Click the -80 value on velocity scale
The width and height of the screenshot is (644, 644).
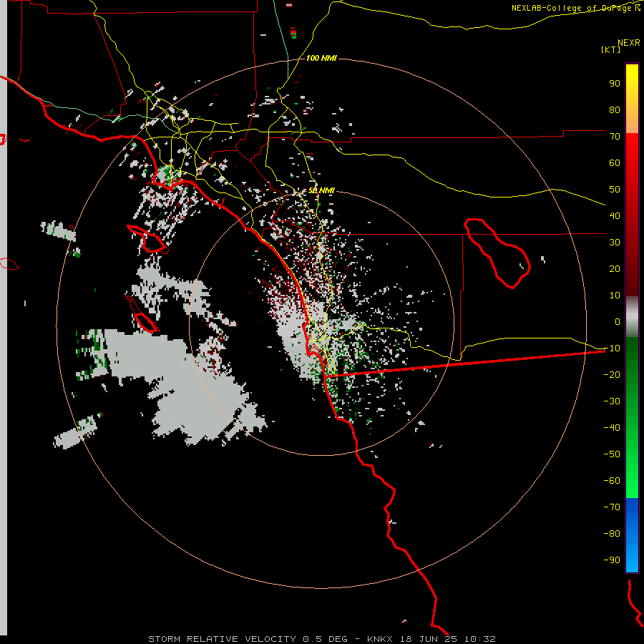point(612,534)
